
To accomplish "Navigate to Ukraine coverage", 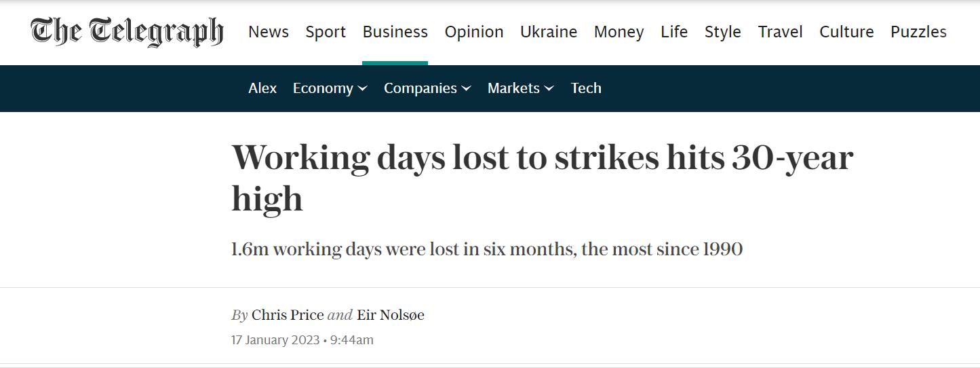I will pos(549,32).
